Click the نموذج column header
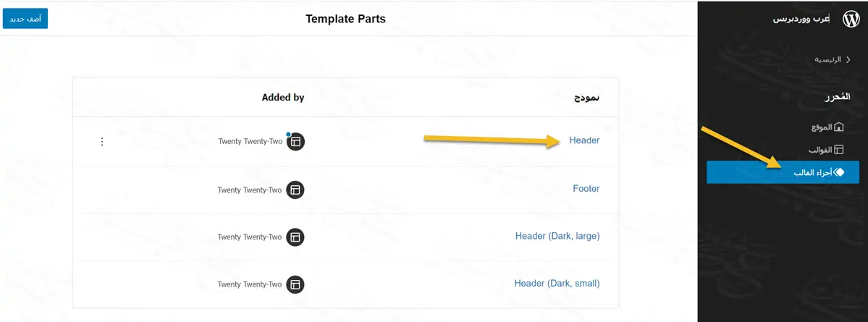 coord(586,97)
